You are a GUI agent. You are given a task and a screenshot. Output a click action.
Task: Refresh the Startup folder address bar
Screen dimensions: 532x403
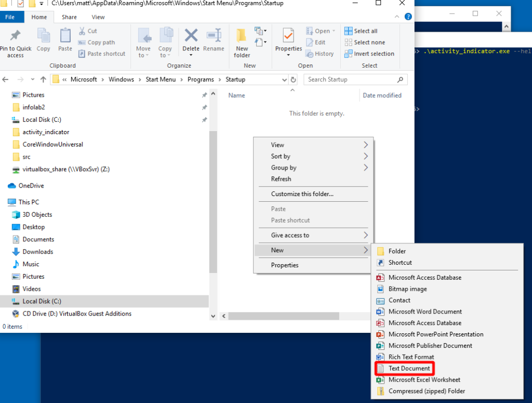pyautogui.click(x=294, y=80)
